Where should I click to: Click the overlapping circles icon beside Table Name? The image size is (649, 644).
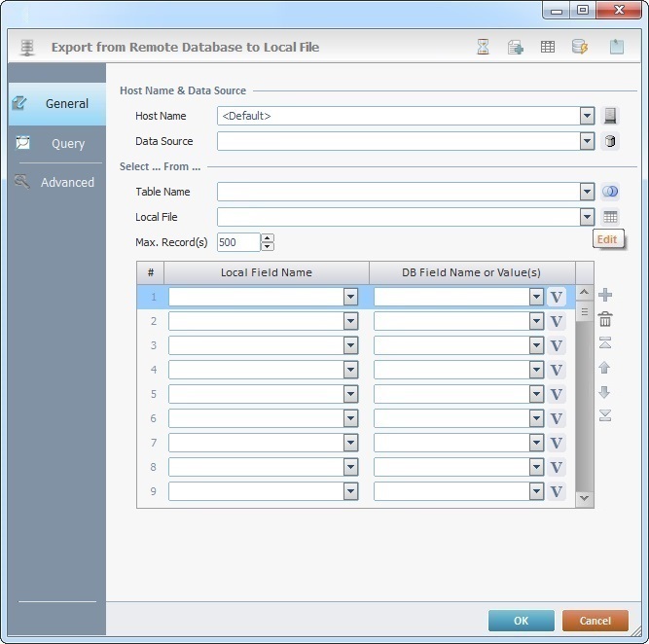(610, 192)
